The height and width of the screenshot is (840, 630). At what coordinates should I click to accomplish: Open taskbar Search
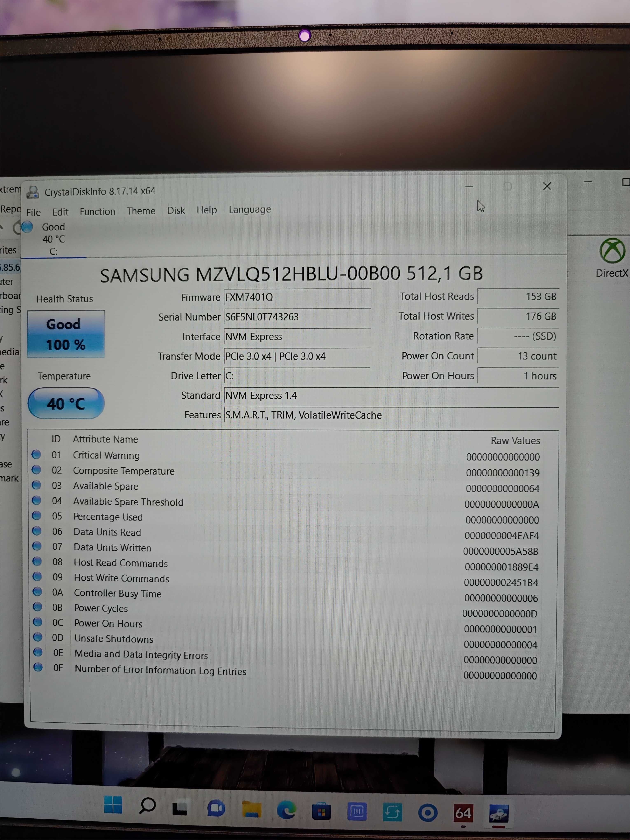coord(147,806)
